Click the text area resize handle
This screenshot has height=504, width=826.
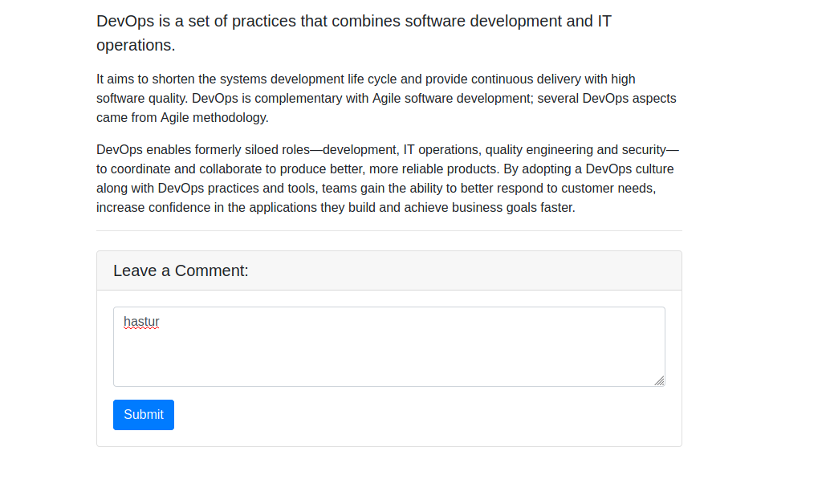click(x=659, y=380)
